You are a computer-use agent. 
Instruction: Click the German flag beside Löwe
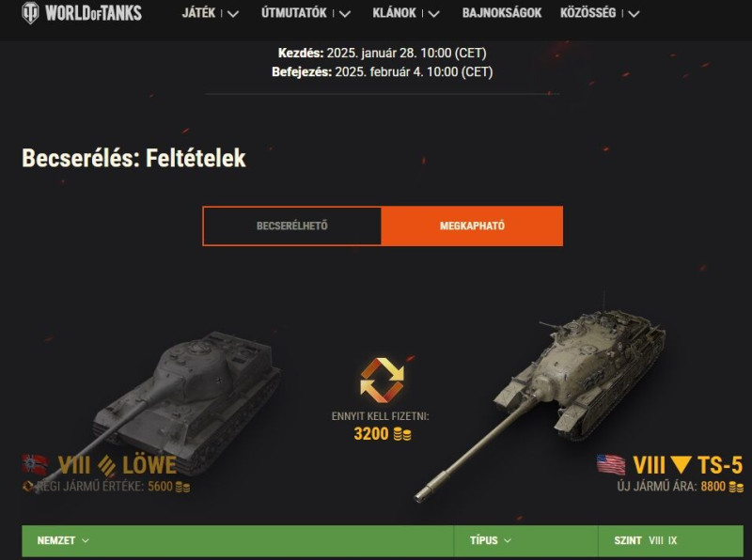coord(35,464)
